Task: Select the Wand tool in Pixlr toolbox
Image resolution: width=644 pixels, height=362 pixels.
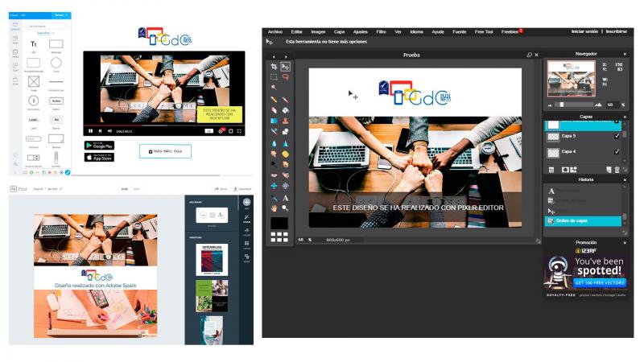Action: coord(274,88)
